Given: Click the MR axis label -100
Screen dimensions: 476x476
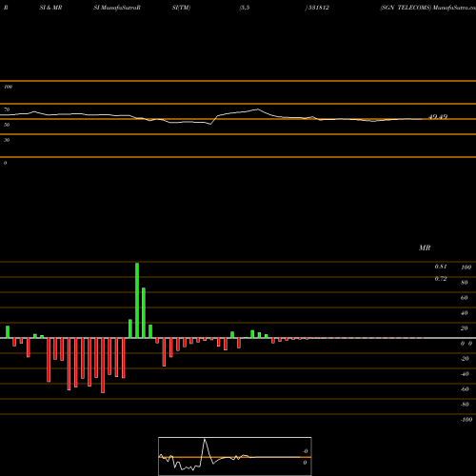Looking at the screenshot, I should pyautogui.click(x=466, y=420).
